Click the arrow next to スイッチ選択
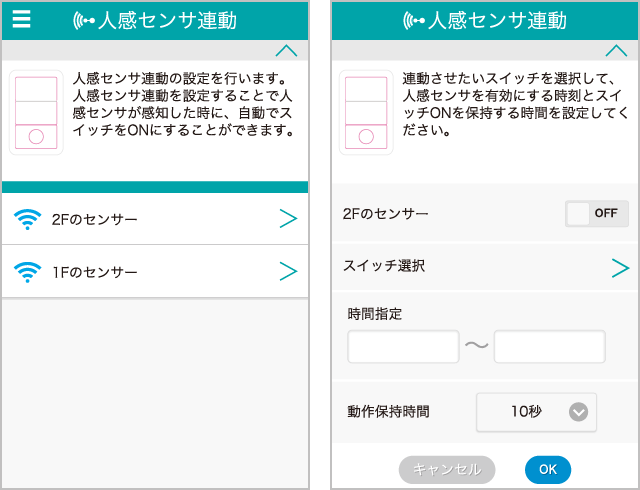Screen dimensions: 640x490 pos(619,267)
